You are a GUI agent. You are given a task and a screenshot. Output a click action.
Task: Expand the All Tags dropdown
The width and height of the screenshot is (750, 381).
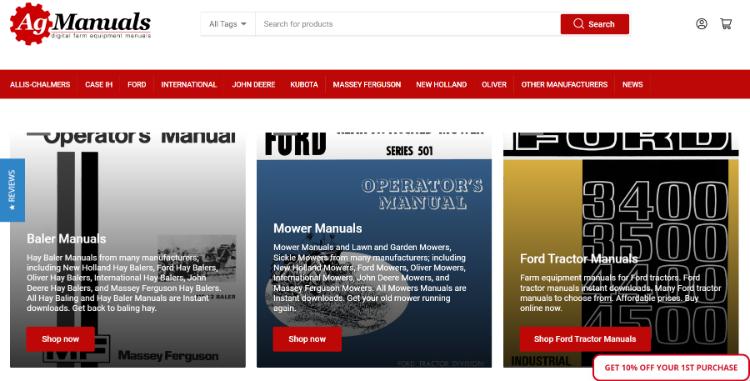coord(228,24)
